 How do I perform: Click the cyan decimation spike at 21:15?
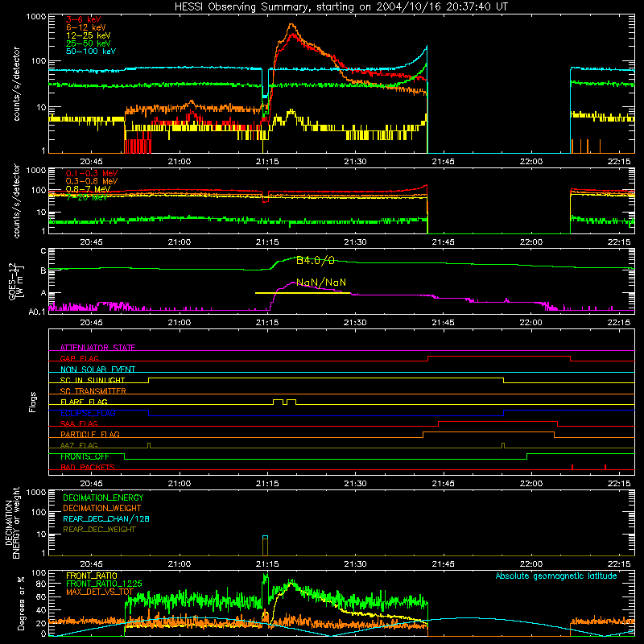[x=266, y=537]
